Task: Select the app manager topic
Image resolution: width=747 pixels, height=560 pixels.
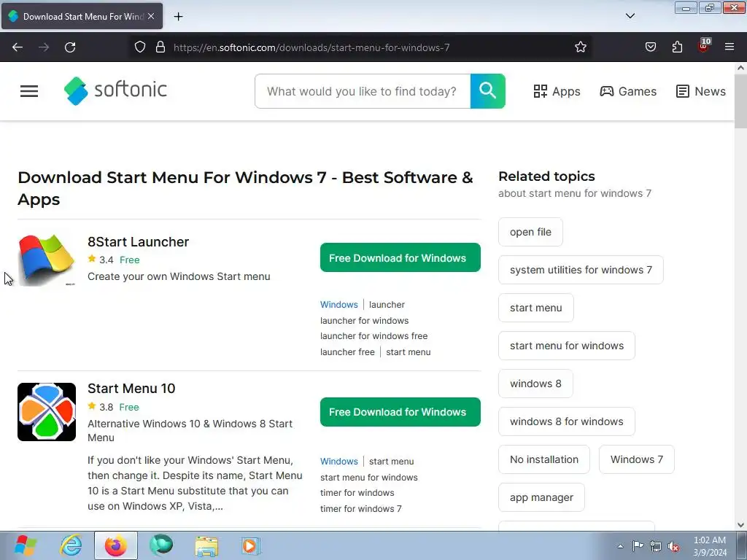Action: coord(541,497)
